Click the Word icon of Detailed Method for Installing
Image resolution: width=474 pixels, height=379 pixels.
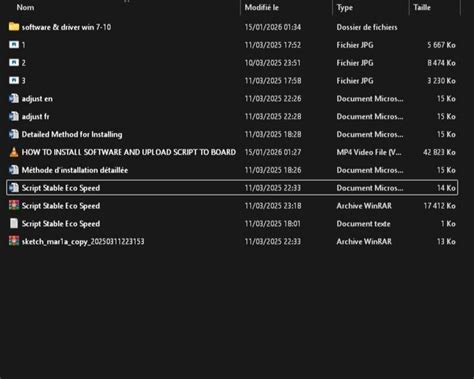coord(14,134)
